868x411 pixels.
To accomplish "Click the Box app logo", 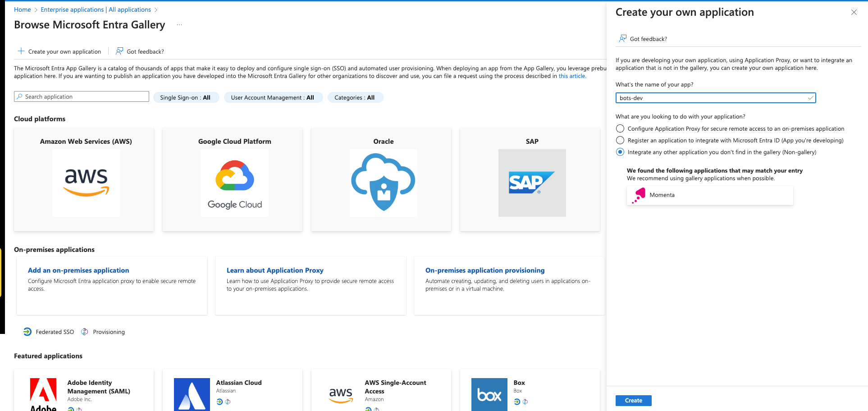I will point(489,394).
